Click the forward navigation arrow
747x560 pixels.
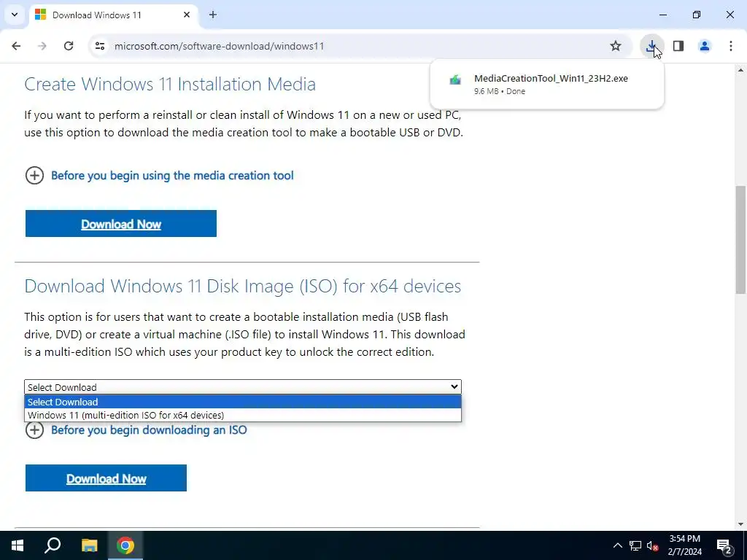pos(42,46)
